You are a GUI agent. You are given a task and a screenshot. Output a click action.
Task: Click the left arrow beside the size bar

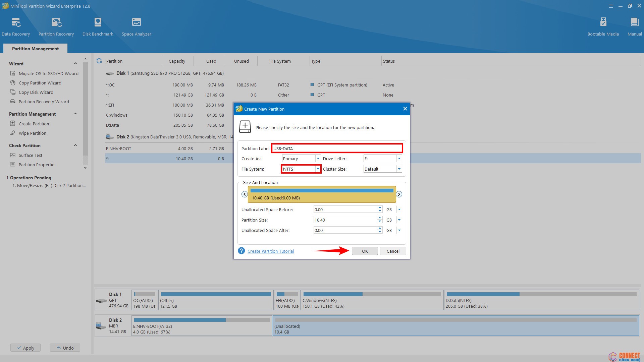pyautogui.click(x=245, y=194)
